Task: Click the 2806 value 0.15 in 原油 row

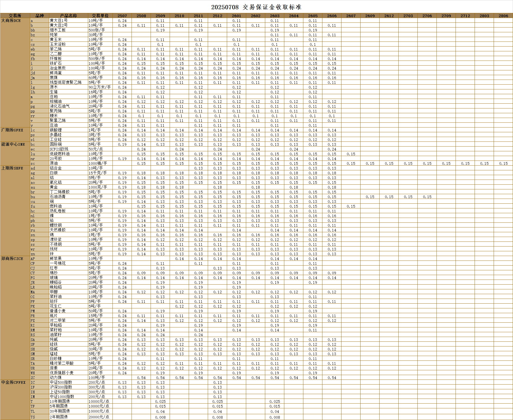Action: (x=503, y=164)
